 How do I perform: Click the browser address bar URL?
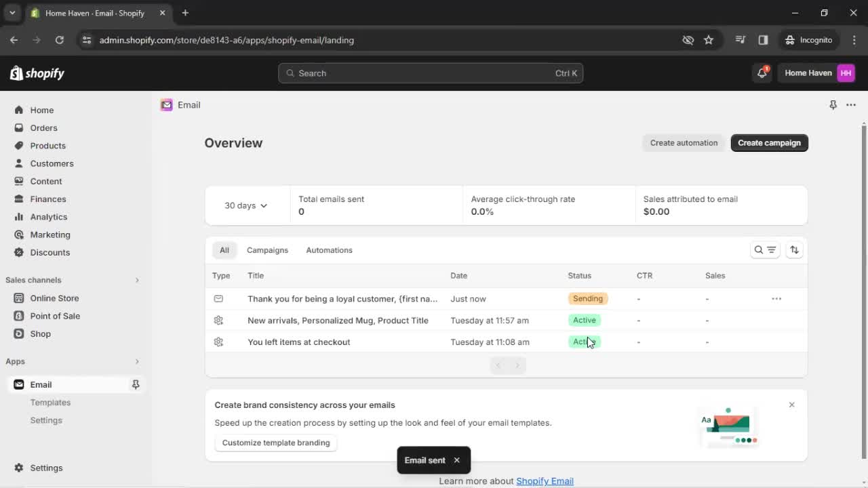pos(226,40)
